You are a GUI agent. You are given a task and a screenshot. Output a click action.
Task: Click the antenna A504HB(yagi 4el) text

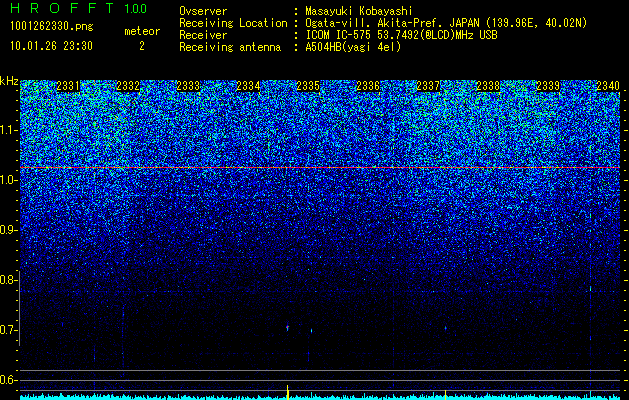(x=353, y=47)
